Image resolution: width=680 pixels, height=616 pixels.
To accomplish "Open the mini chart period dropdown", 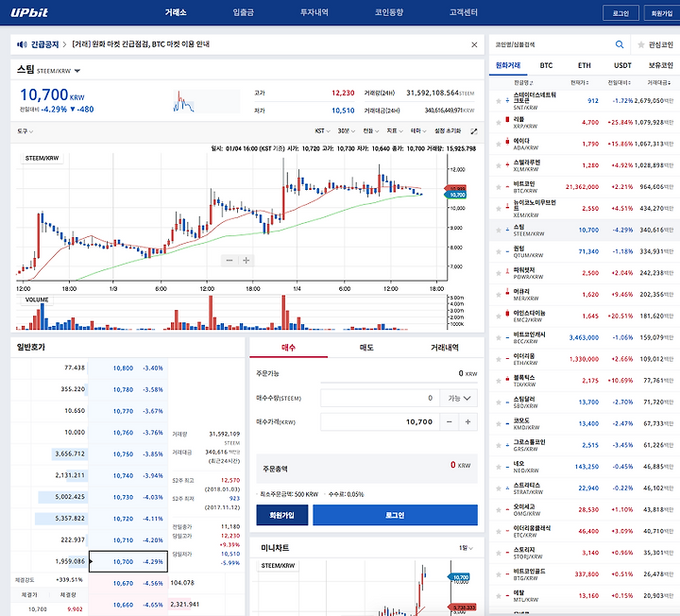I will tap(466, 548).
